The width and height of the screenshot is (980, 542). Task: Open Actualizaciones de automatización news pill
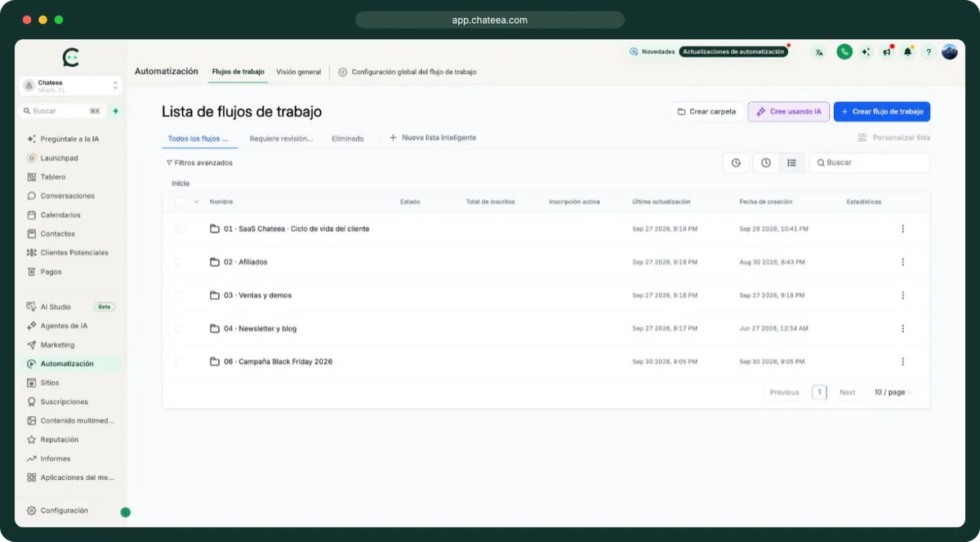[734, 51]
